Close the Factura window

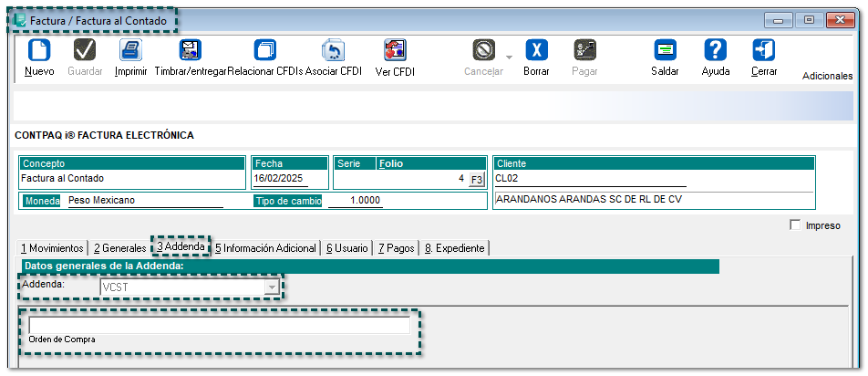point(841,21)
